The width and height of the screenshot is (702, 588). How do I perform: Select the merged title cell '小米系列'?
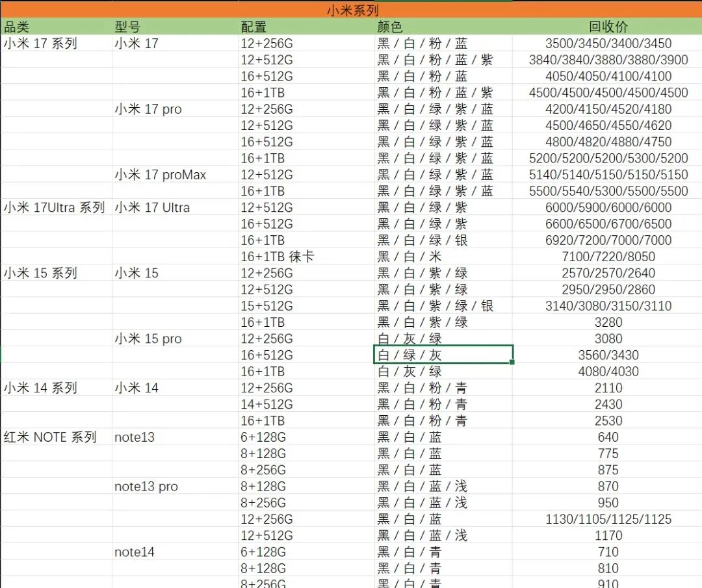click(x=352, y=10)
